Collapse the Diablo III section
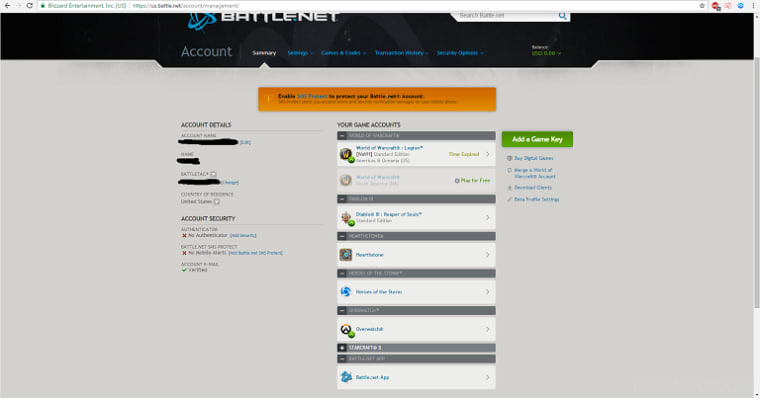The image size is (760, 398). point(342,199)
